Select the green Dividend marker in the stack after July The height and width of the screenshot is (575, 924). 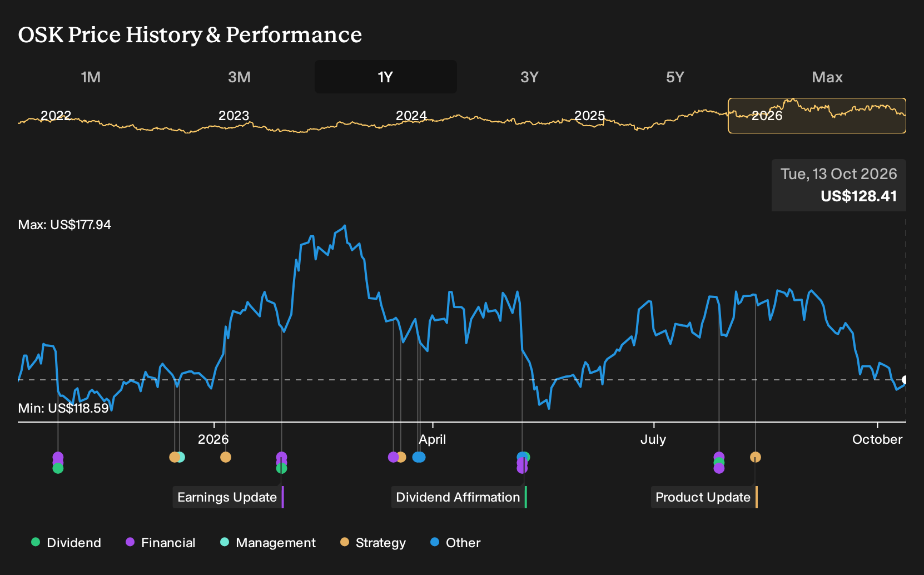pos(719,463)
